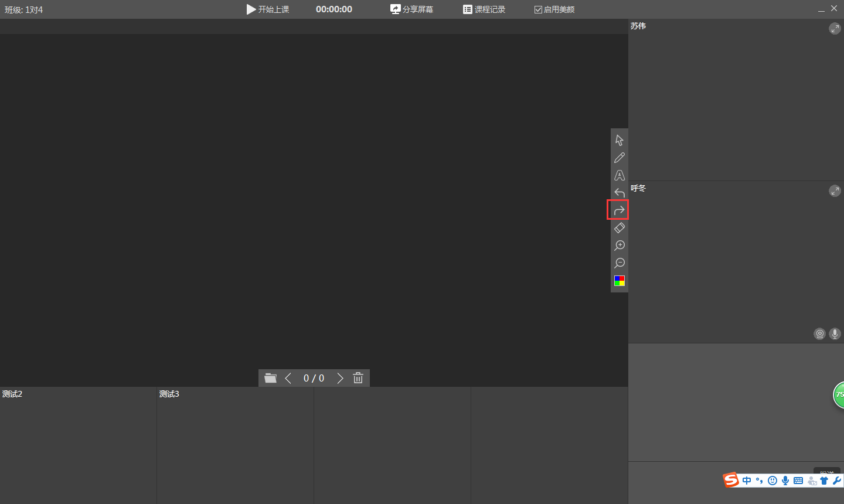Open 课程记录 from the top bar
The image size is (844, 504).
point(484,9)
